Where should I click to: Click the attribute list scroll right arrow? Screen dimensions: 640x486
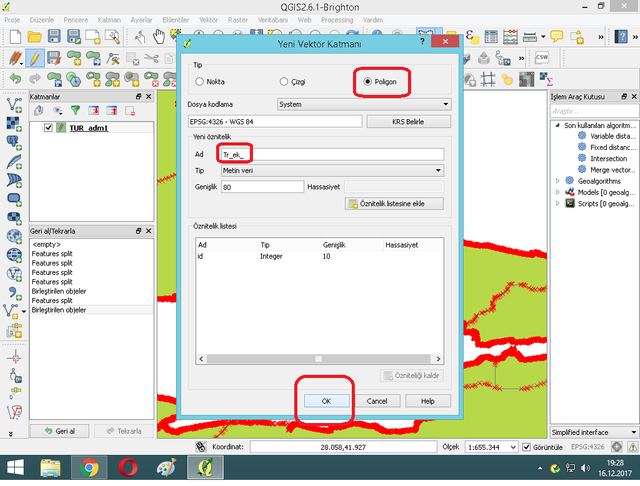(438, 359)
